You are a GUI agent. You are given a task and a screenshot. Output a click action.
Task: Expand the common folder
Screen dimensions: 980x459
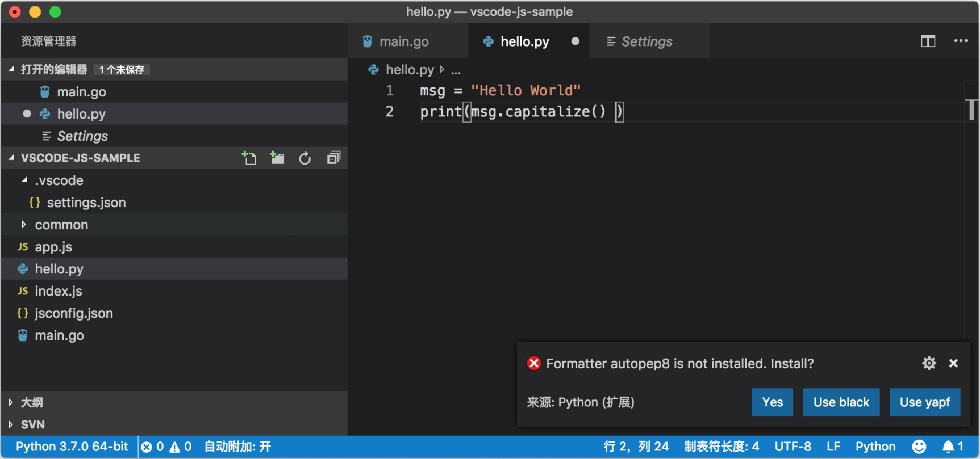click(x=25, y=224)
